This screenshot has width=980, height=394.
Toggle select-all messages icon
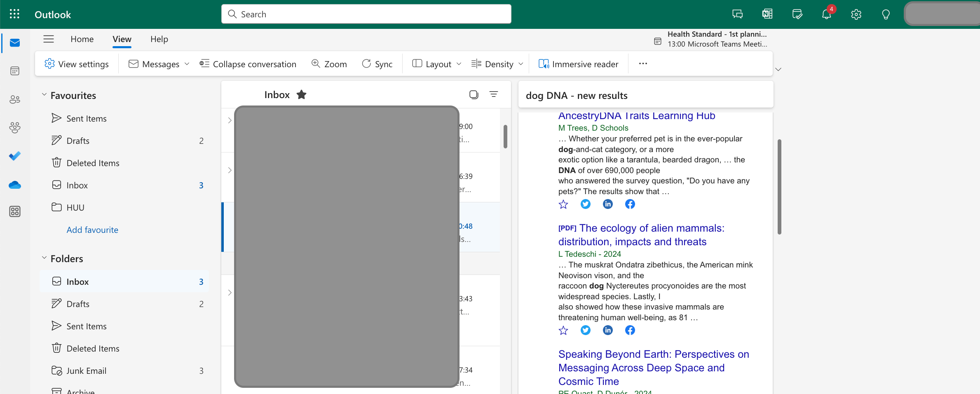point(474,95)
